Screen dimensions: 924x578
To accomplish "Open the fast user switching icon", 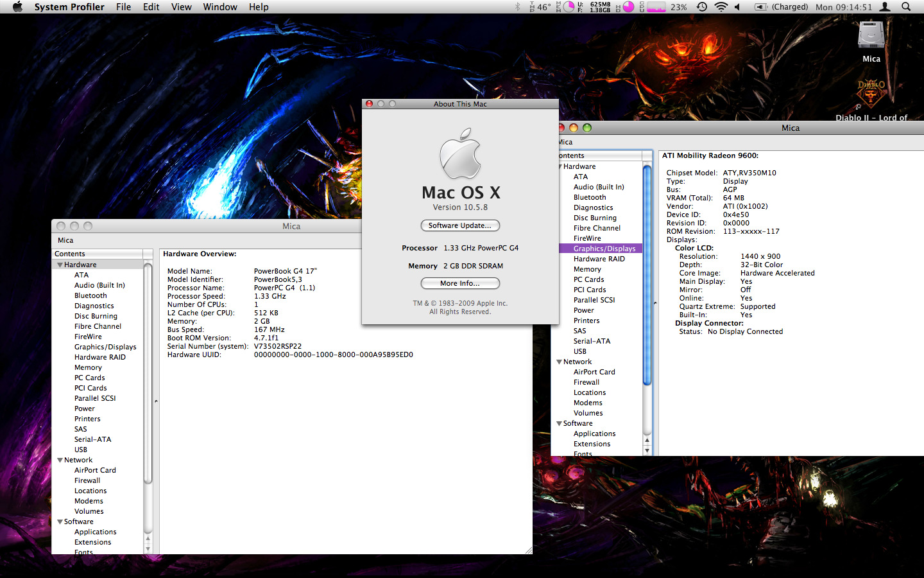I will (885, 7).
